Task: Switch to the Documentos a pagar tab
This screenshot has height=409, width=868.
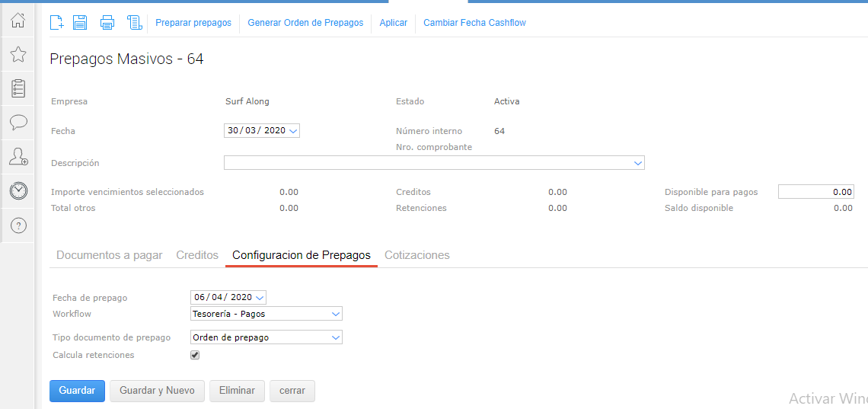Action: (x=110, y=255)
